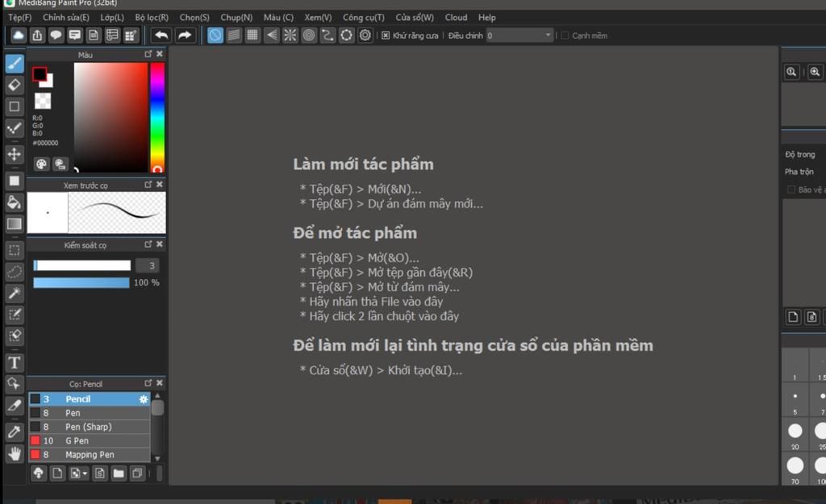
Task: Select the Text tool
Action: point(15,362)
